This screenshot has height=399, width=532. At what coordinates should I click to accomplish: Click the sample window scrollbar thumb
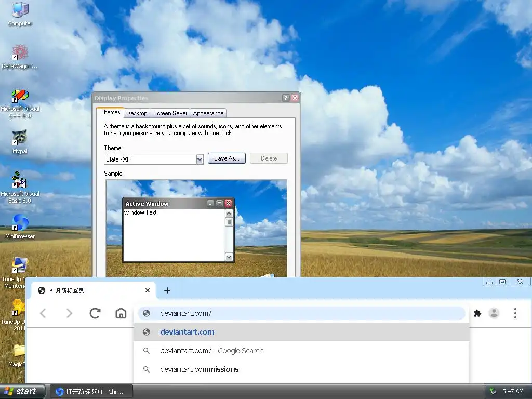pyautogui.click(x=229, y=222)
